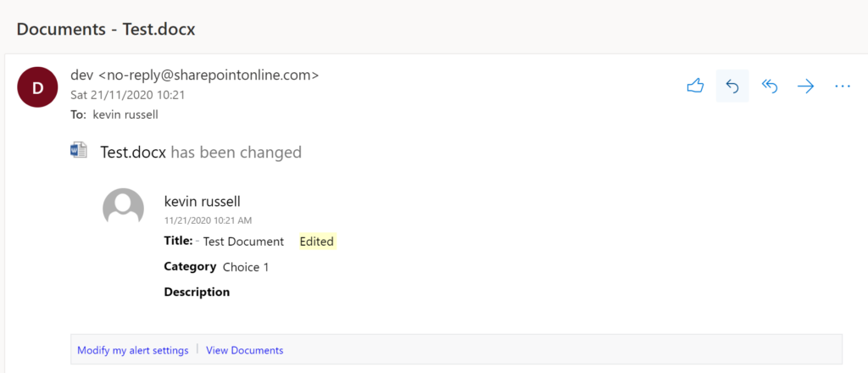
Task: Click Modify my alert settings link
Action: (133, 350)
